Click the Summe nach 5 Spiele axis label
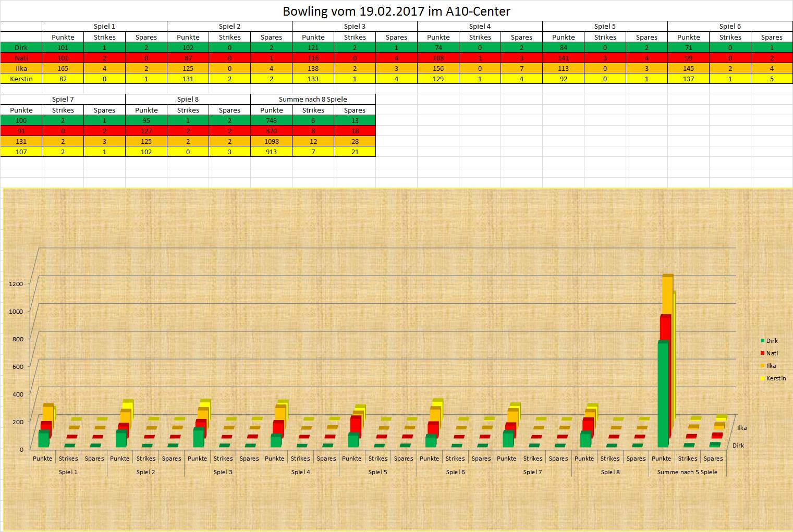 (687, 472)
